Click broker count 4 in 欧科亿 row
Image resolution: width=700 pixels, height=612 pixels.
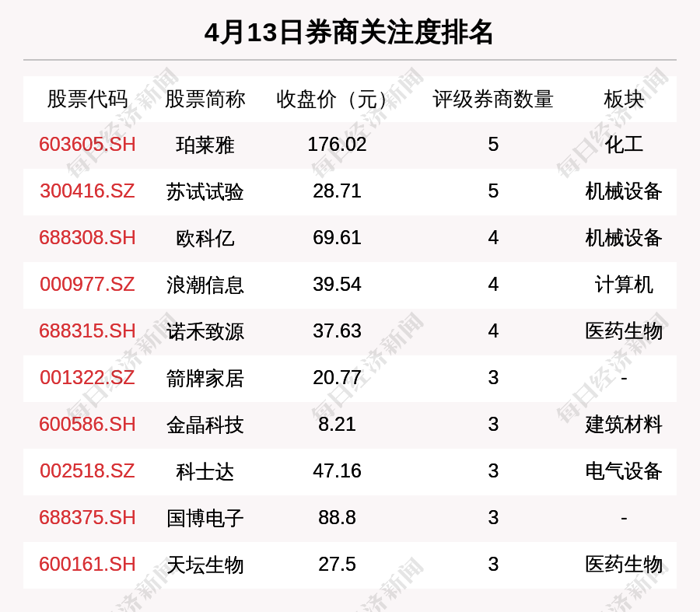493,237
